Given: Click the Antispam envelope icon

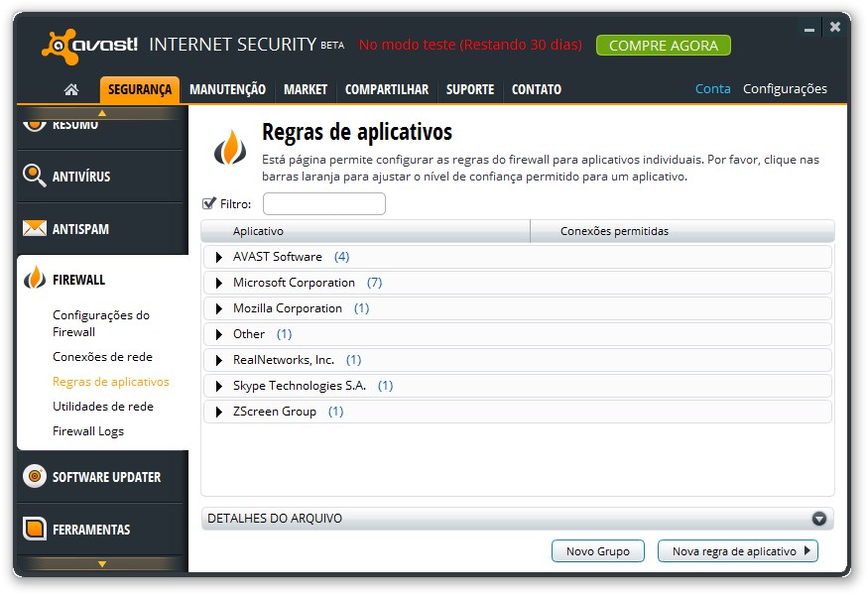Looking at the screenshot, I should pos(33,229).
